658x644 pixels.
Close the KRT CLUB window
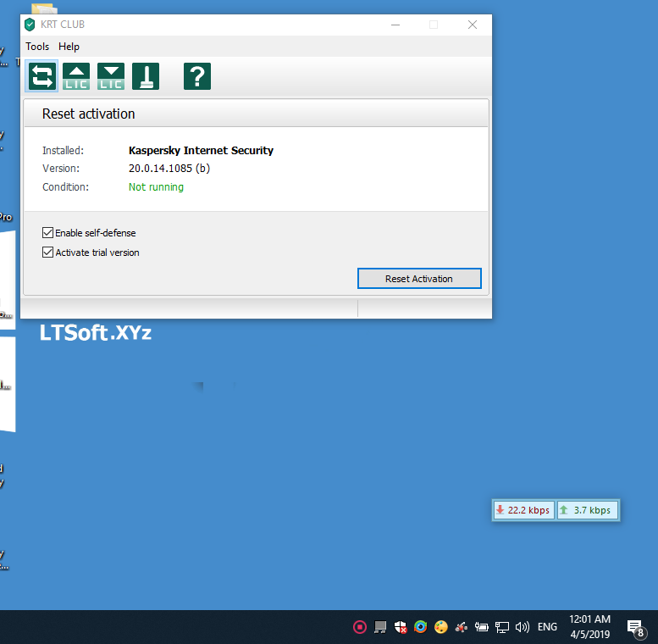click(473, 25)
